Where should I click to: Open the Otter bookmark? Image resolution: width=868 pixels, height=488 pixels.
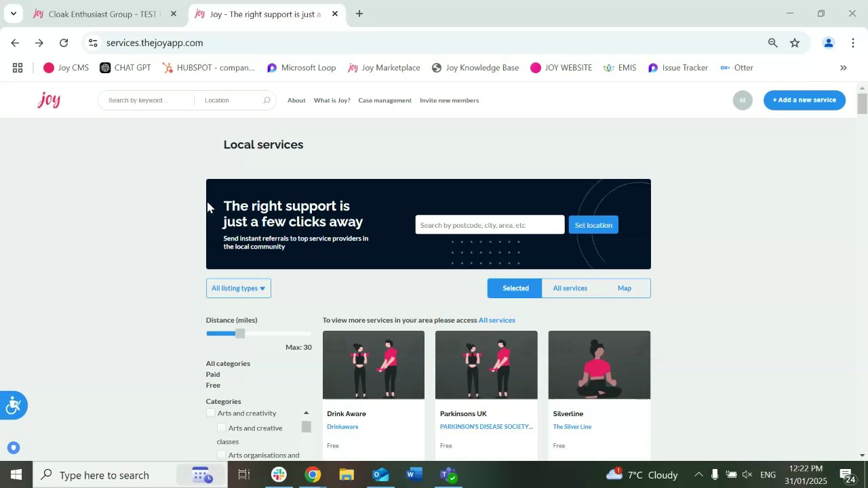736,68
